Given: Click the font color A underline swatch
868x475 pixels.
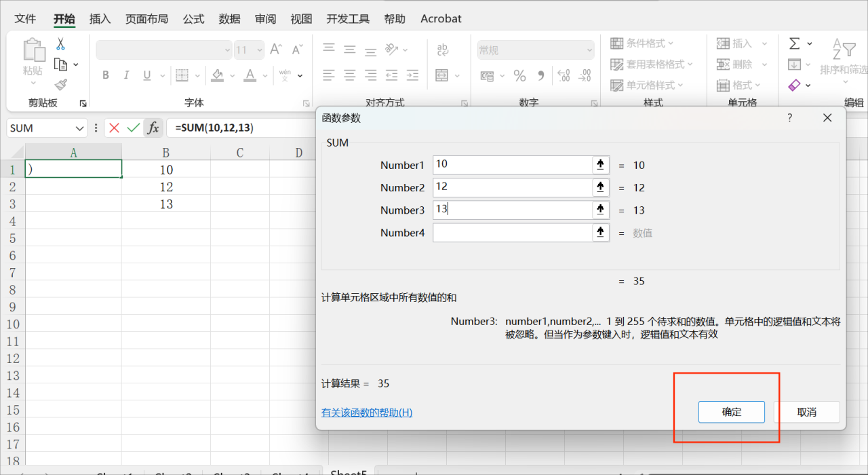Looking at the screenshot, I should click(250, 75).
